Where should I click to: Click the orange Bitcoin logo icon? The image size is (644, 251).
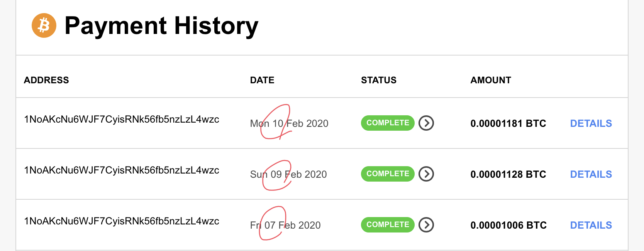click(x=44, y=25)
